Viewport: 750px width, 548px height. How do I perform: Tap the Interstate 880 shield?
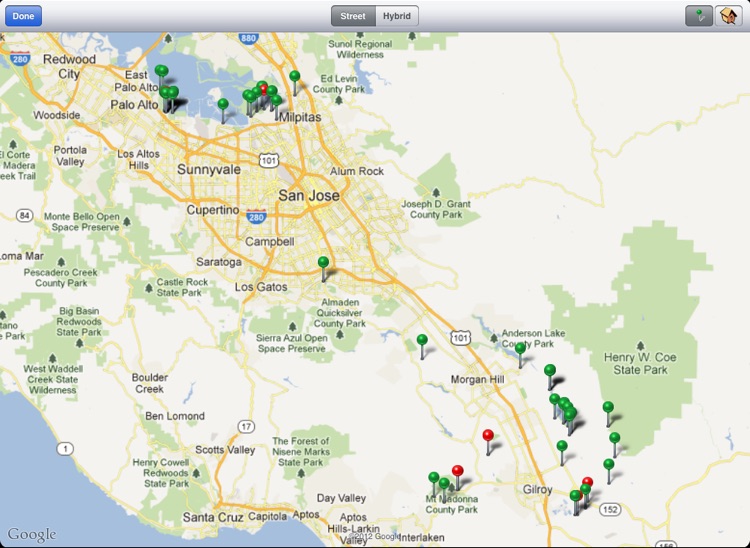coord(248,38)
